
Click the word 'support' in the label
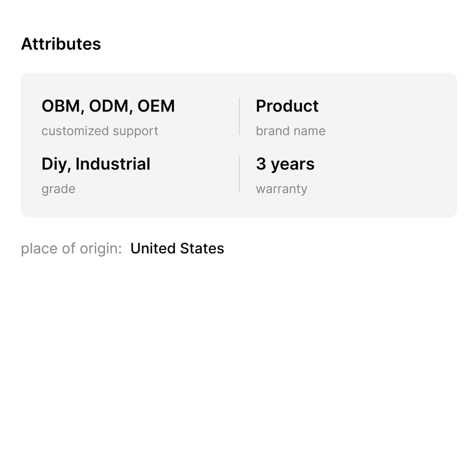pyautogui.click(x=135, y=131)
